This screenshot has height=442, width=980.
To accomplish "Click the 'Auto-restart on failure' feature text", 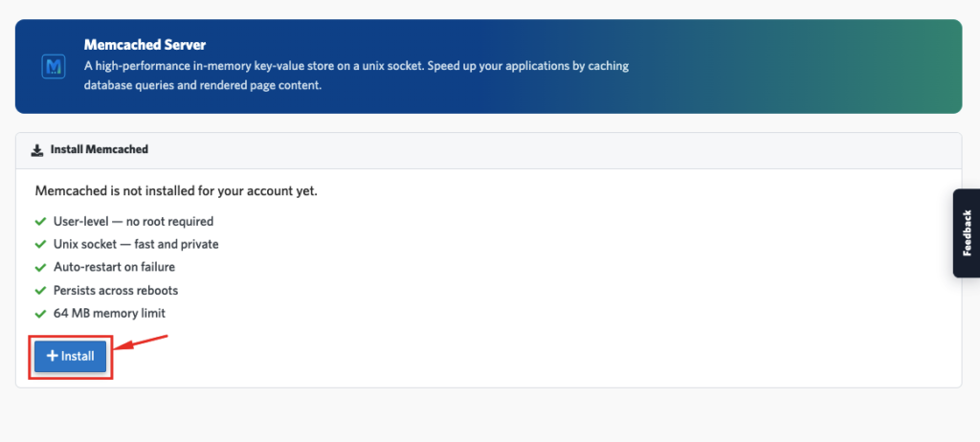I will (x=115, y=267).
